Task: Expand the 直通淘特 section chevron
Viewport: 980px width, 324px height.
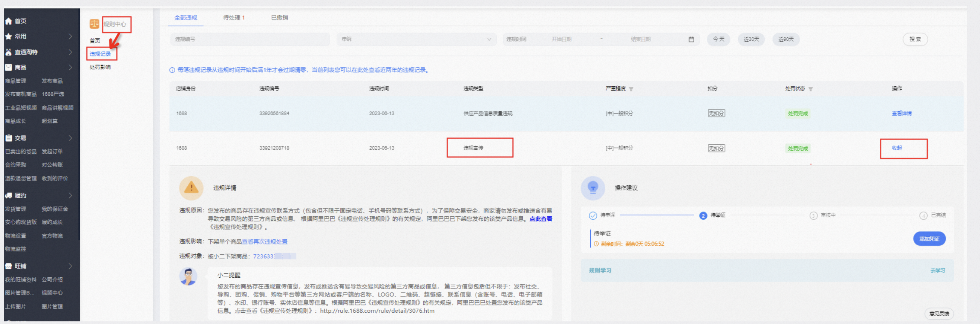Action: click(x=70, y=52)
